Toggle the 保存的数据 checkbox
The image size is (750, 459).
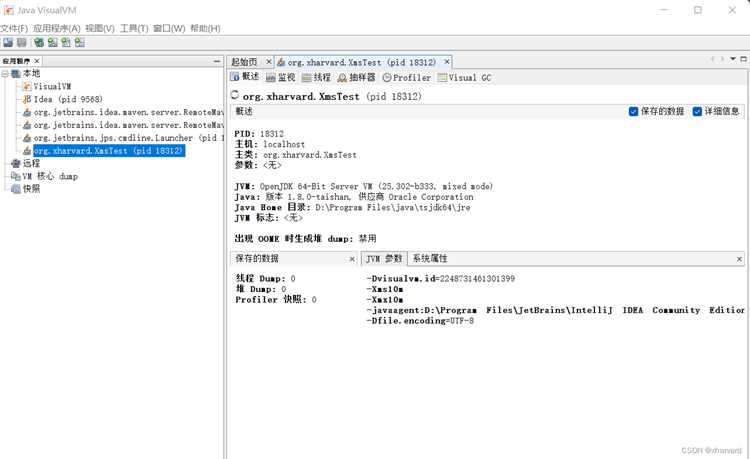[x=633, y=111]
